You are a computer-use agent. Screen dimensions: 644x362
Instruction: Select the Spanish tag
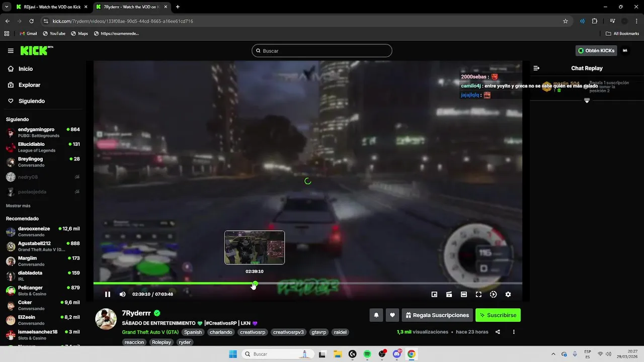coord(193,332)
